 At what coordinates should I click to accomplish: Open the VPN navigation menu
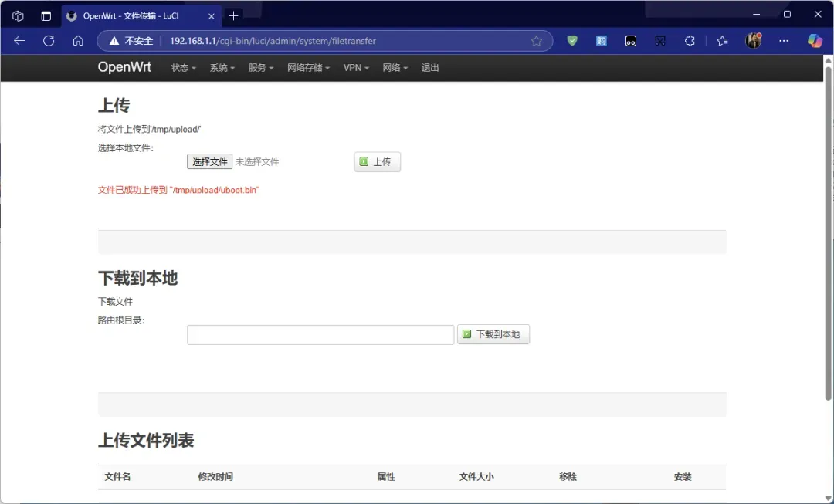click(x=356, y=68)
